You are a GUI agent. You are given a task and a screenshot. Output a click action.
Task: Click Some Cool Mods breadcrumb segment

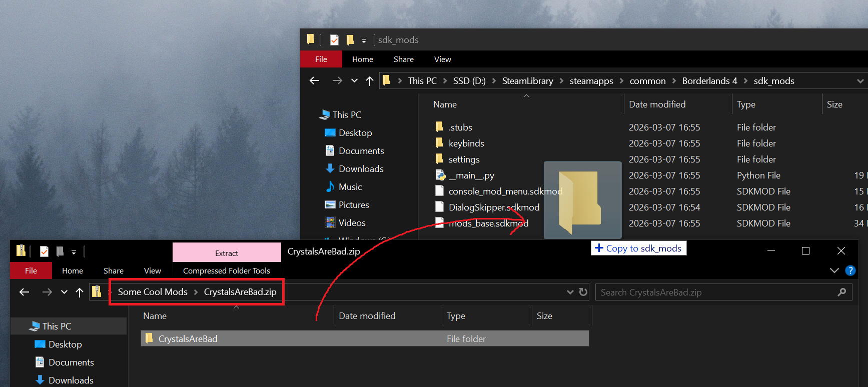coord(153,292)
